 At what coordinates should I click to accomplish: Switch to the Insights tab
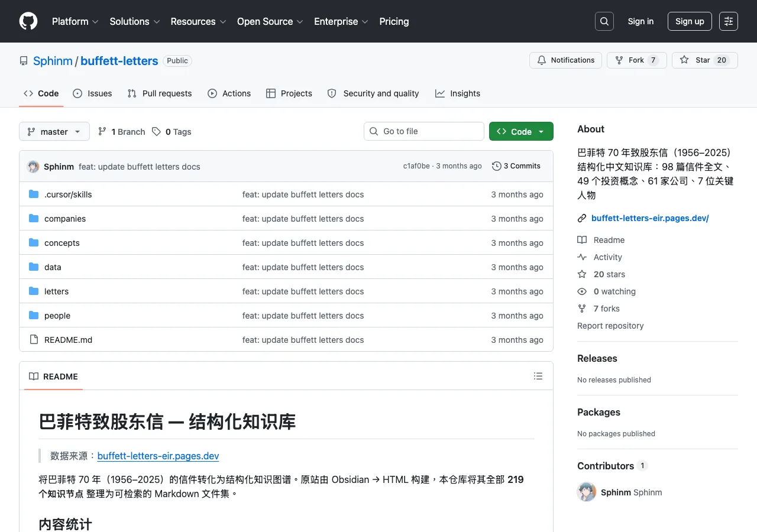(458, 93)
